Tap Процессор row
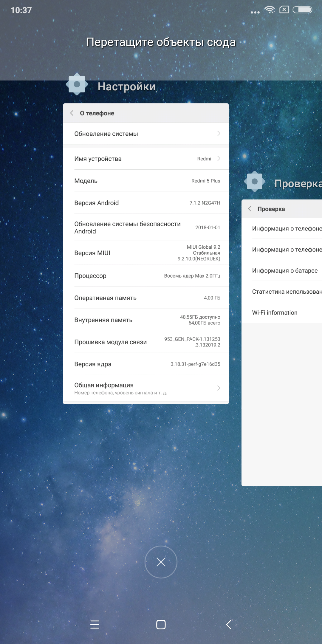 (146, 276)
